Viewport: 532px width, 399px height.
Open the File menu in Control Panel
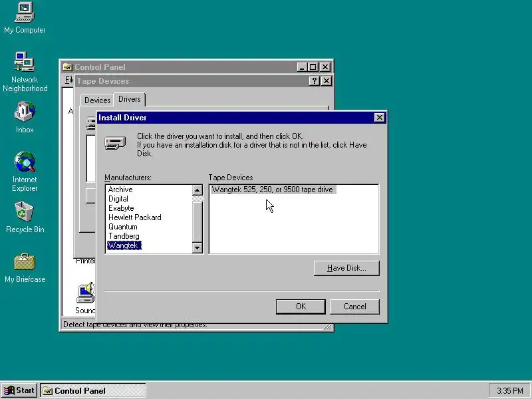point(69,80)
